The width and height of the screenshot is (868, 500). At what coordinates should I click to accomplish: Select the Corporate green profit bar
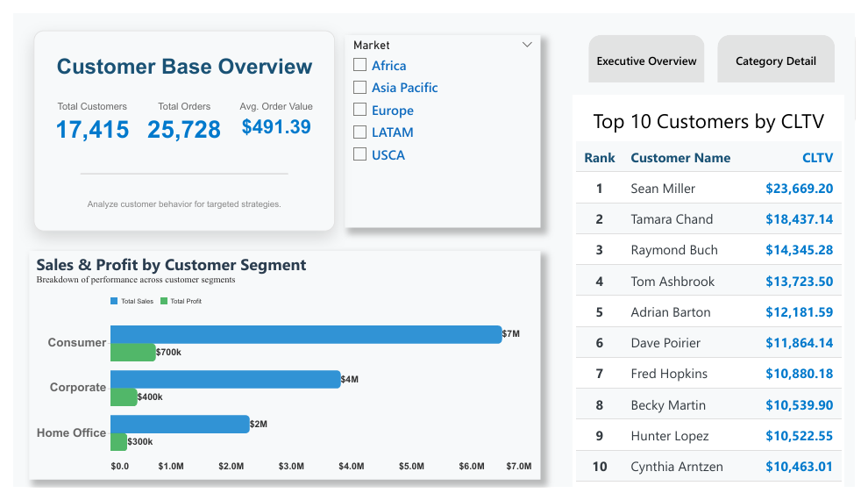click(x=124, y=397)
